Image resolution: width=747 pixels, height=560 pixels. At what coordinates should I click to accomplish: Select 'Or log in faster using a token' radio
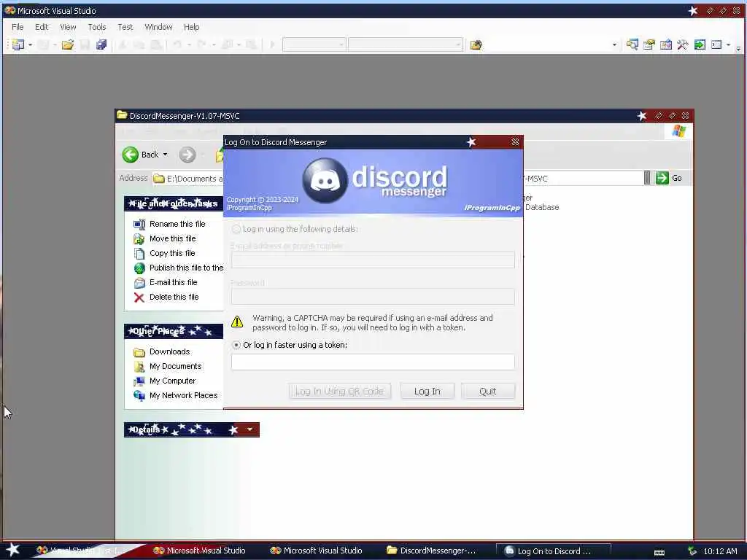[236, 345]
